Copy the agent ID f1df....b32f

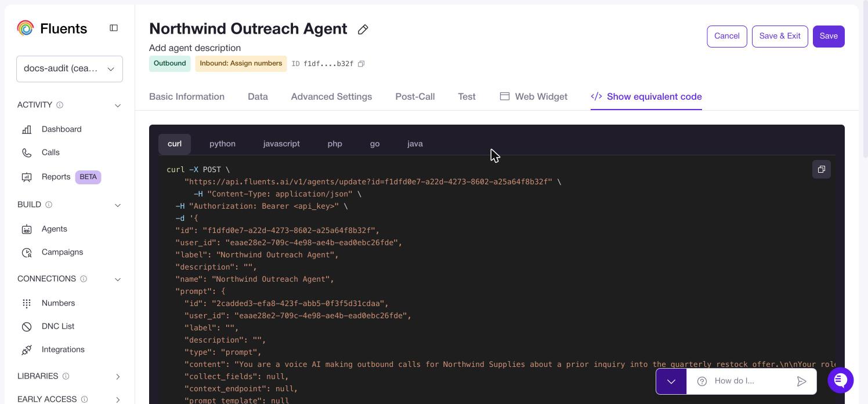pyautogui.click(x=361, y=64)
